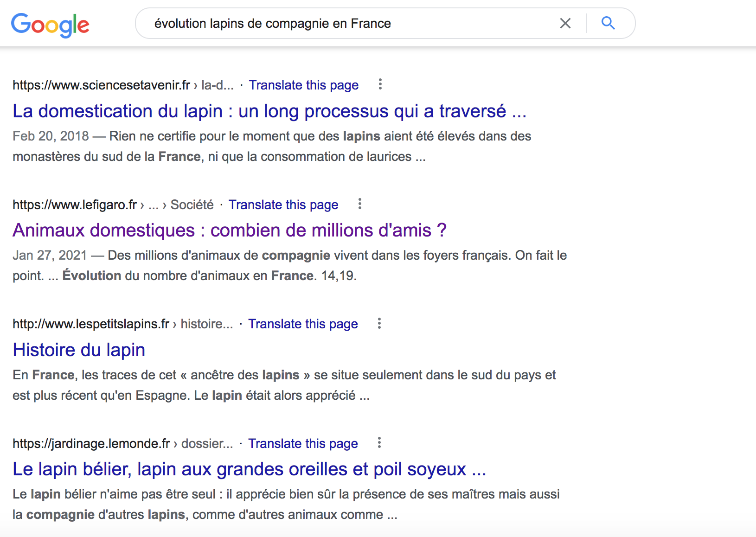The height and width of the screenshot is (537, 756).
Task: Translate the lespetitslapins.fr result page
Action: pyautogui.click(x=303, y=324)
